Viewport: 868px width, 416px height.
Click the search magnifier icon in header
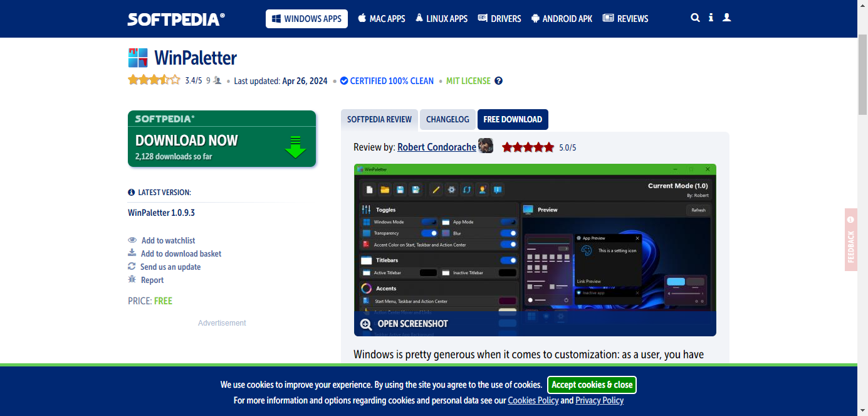(x=695, y=18)
